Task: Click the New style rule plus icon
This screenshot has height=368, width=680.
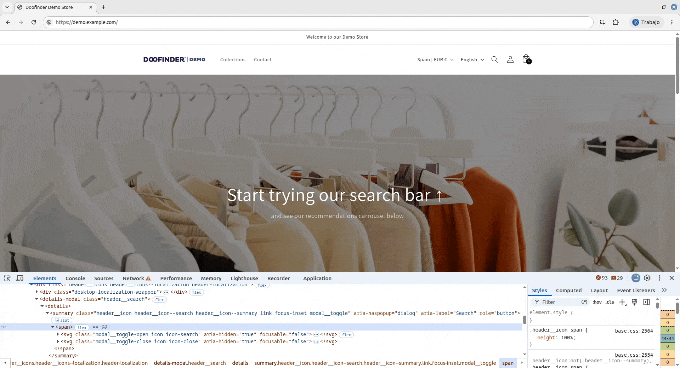Action: click(622, 302)
